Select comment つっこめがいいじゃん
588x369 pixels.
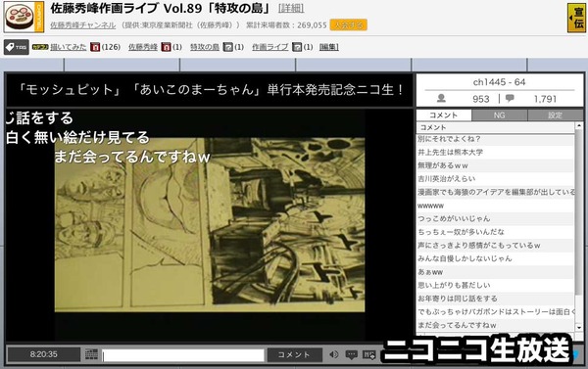[495, 219]
